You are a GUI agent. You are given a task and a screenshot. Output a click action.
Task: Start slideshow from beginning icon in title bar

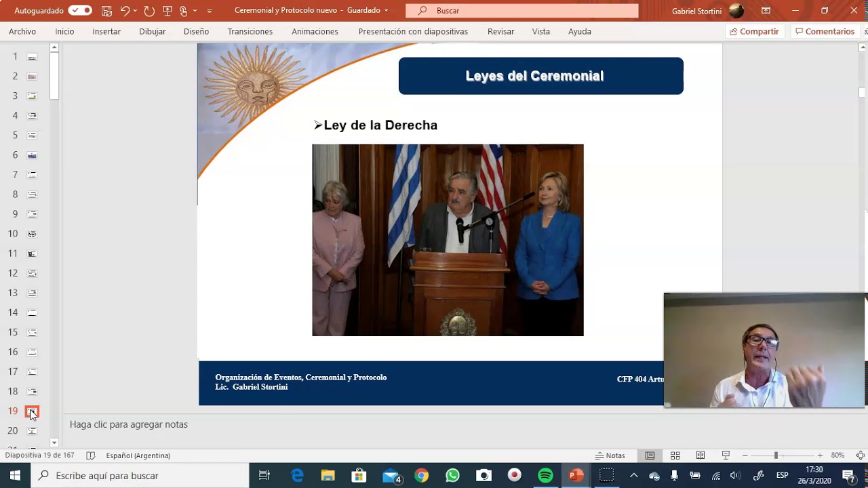(x=167, y=10)
